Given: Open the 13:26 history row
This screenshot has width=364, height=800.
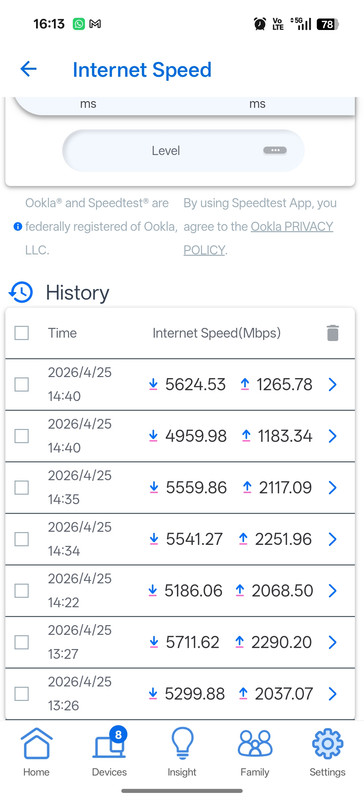Looking at the screenshot, I should tap(180, 694).
